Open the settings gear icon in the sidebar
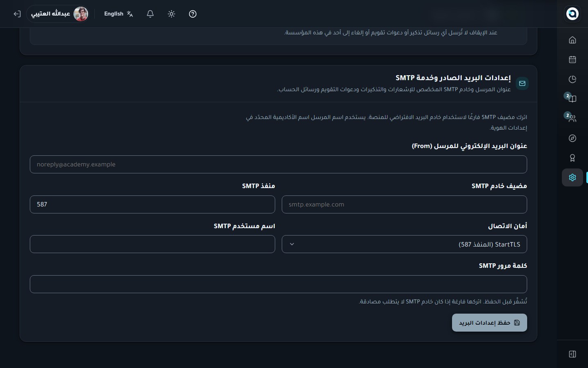Viewport: 588px width, 368px height. click(x=572, y=177)
